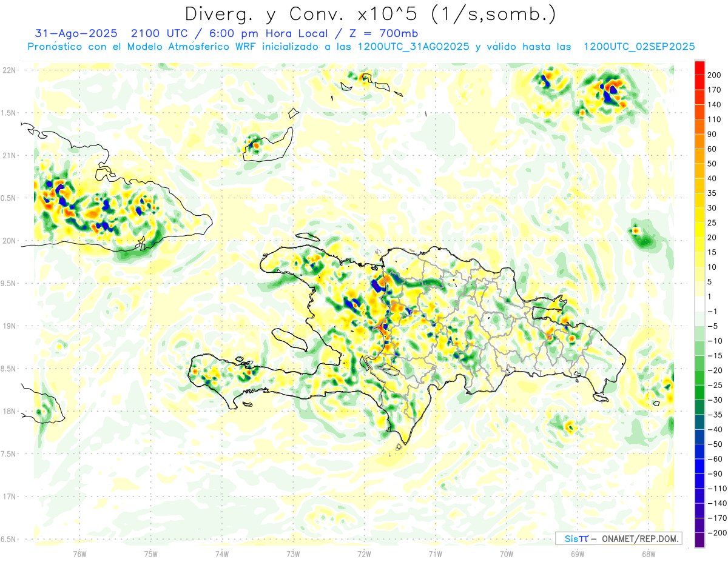Pick the color scale segment between 140 and 170
This screenshot has height=562, width=728.
pos(699,97)
